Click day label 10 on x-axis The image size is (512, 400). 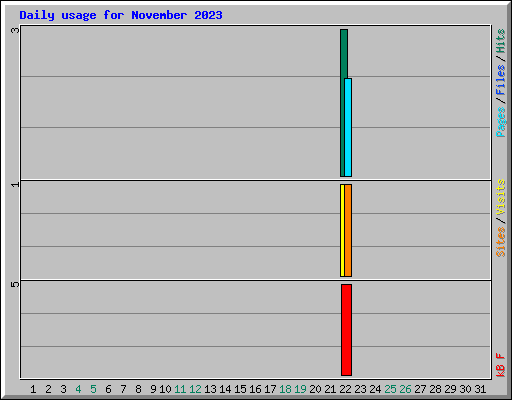[x=165, y=389]
